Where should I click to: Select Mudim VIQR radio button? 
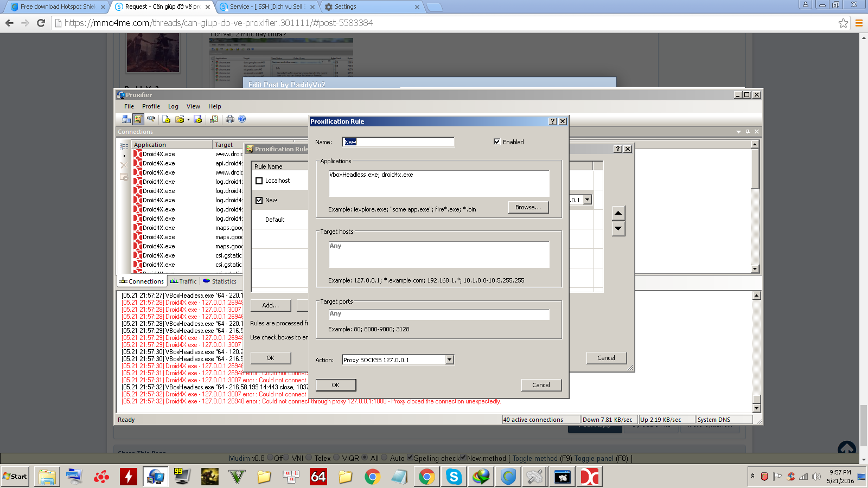click(x=336, y=458)
